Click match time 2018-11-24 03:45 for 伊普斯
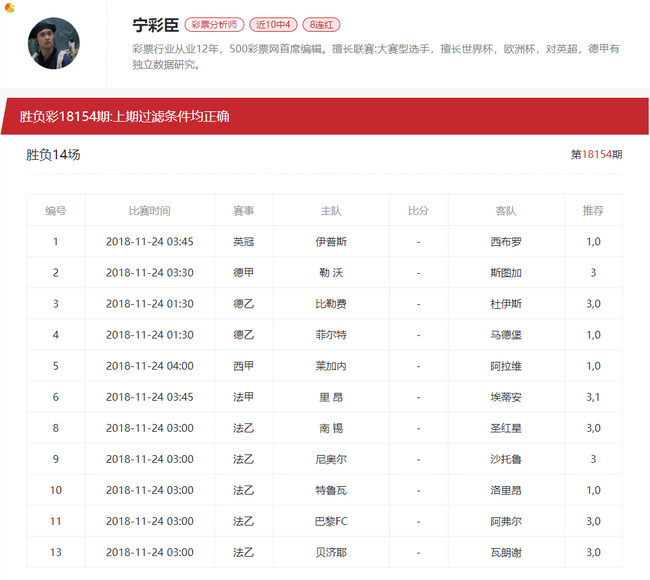 coord(150,241)
